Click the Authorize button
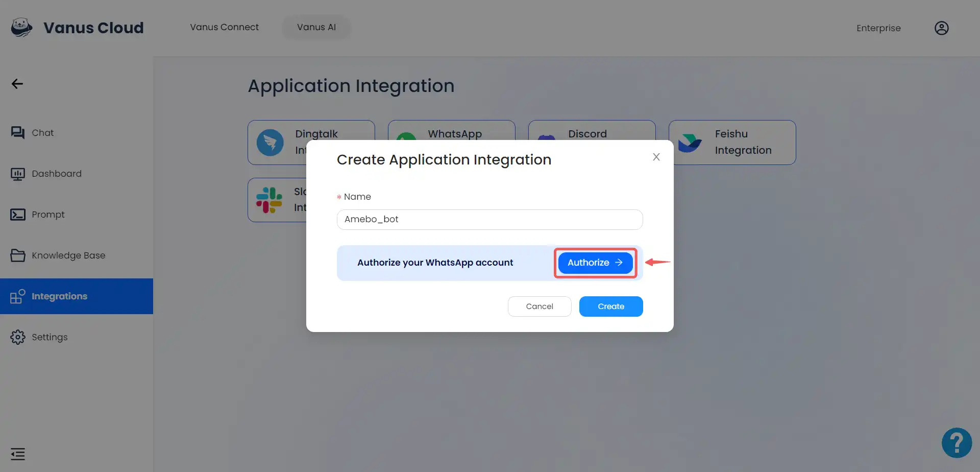Screen dimensions: 980x472 [596, 263]
